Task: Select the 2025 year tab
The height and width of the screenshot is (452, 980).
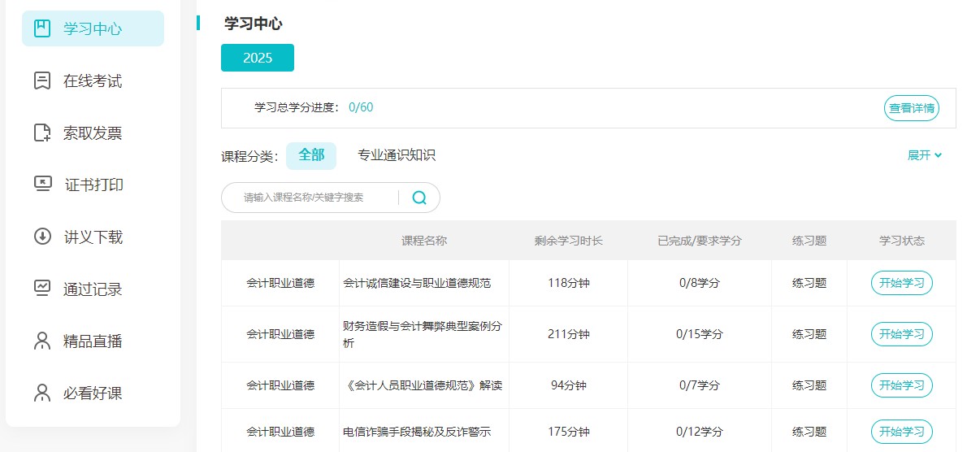Action: (258, 58)
